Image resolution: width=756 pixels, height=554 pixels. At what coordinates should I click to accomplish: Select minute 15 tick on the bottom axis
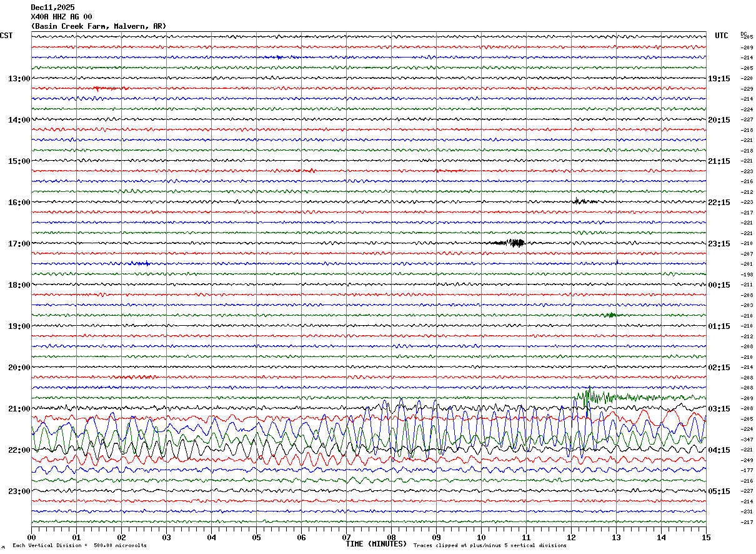tap(705, 537)
